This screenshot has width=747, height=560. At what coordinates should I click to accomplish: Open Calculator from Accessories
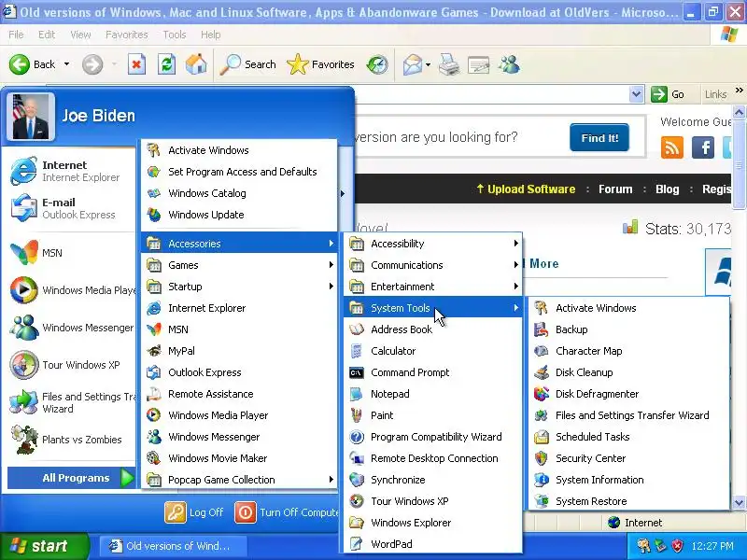[432, 351]
